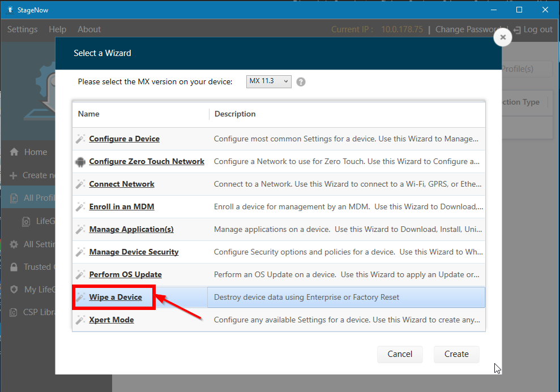Click the Cancel button
The height and width of the screenshot is (392, 560).
pos(400,354)
